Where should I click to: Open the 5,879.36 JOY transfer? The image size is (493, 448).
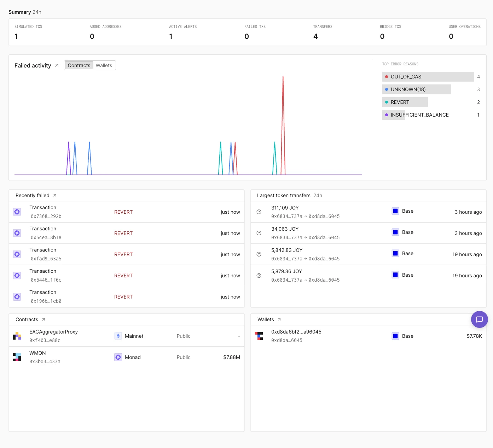pyautogui.click(x=369, y=276)
